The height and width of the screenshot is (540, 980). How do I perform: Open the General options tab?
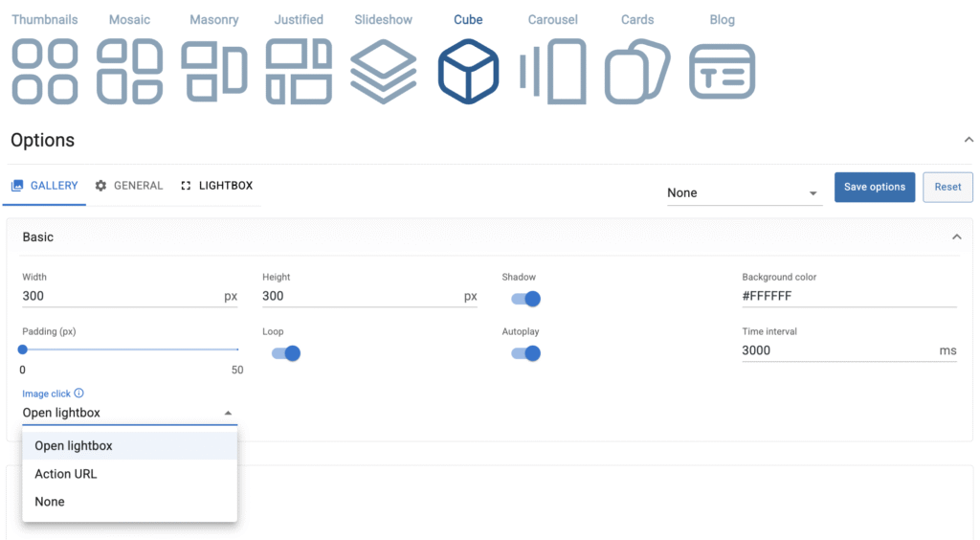coord(128,186)
